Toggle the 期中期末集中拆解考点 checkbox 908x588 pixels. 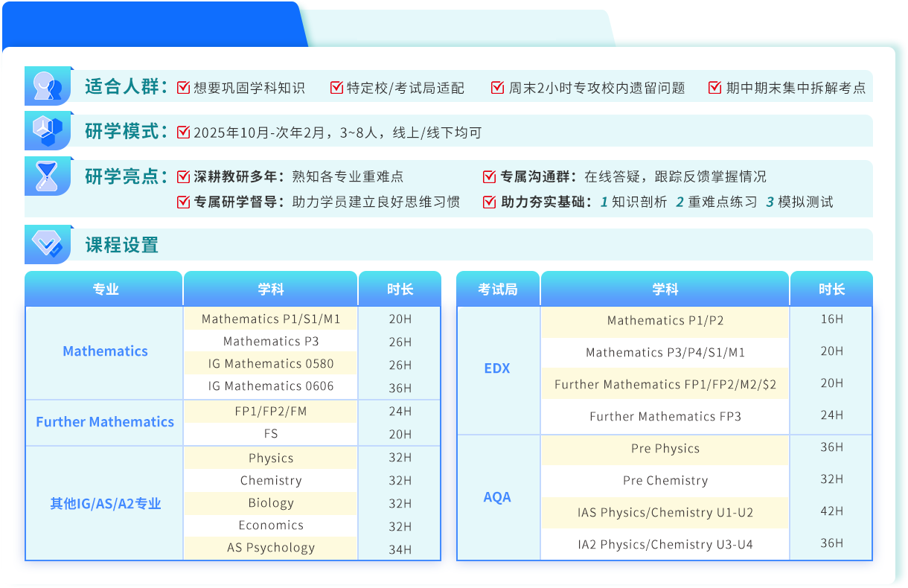pos(715,88)
